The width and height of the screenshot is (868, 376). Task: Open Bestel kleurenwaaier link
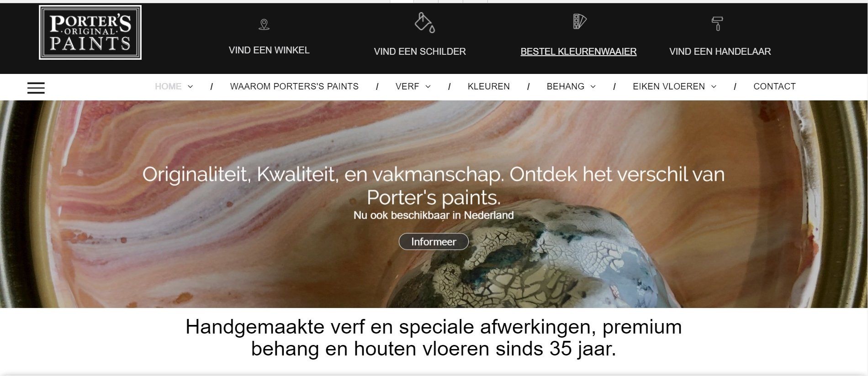point(578,52)
